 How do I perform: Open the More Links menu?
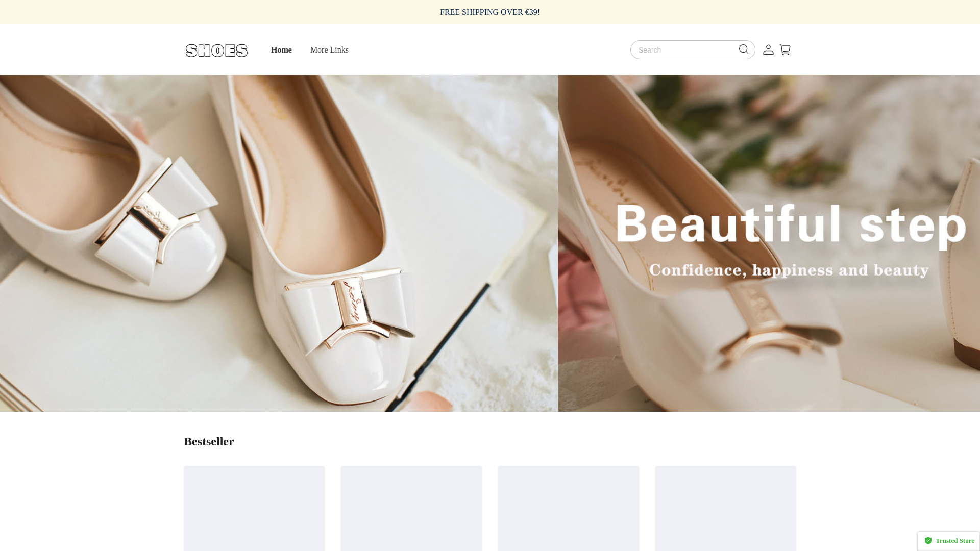click(329, 50)
